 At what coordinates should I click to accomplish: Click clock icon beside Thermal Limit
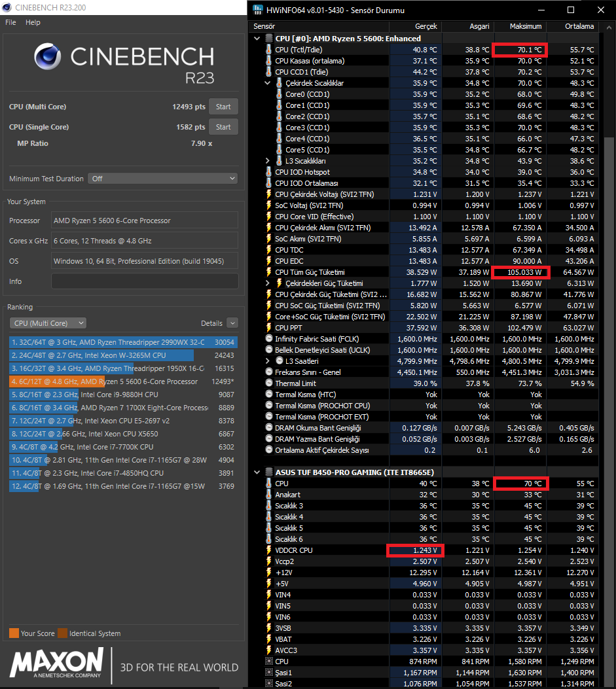269,383
